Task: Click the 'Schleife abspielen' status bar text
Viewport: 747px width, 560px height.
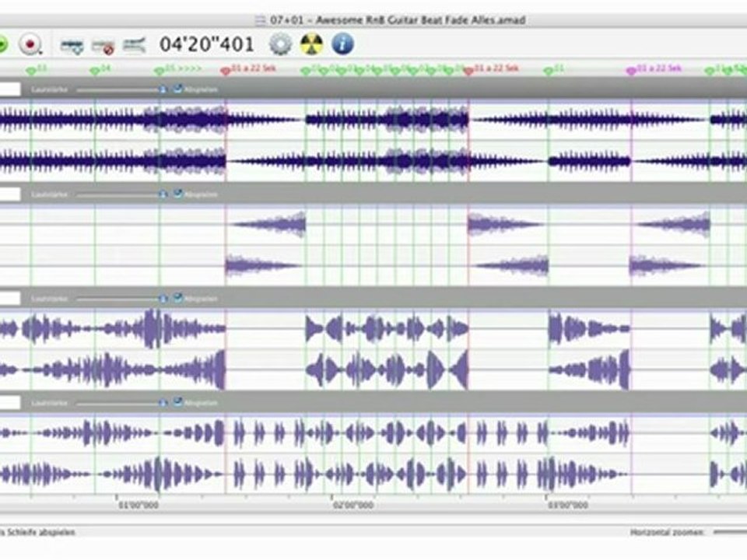Action: tap(40, 532)
